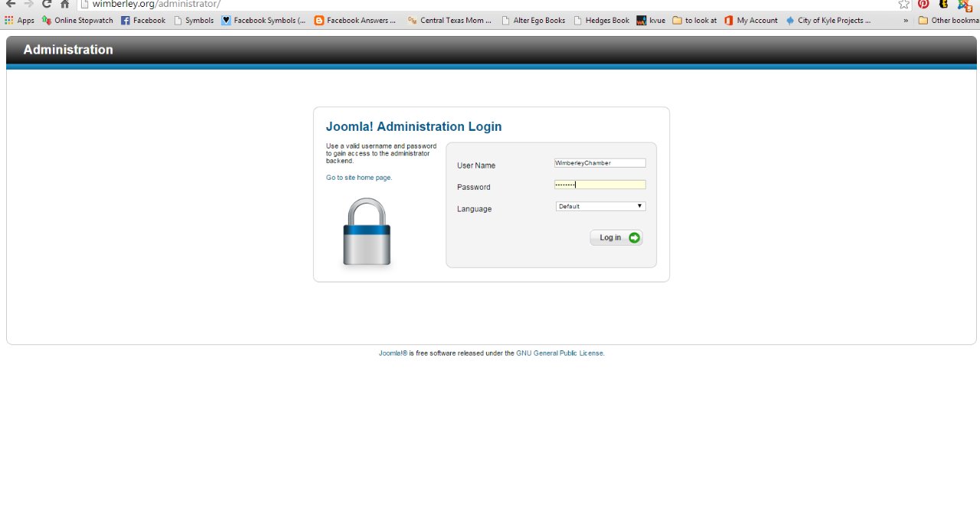This screenshot has width=980, height=505.
Task: Open the 'to look at' bookmarks folder
Action: pos(694,21)
